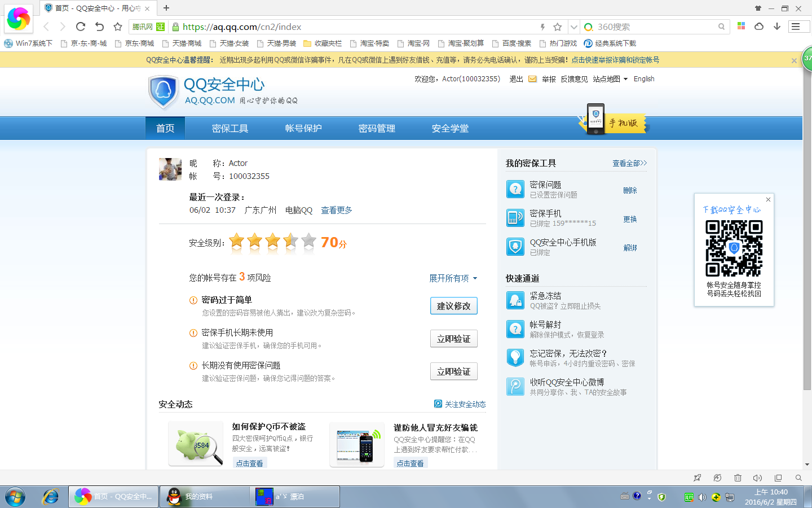
Task: Click the 360 search magnifier icon
Action: click(x=721, y=27)
